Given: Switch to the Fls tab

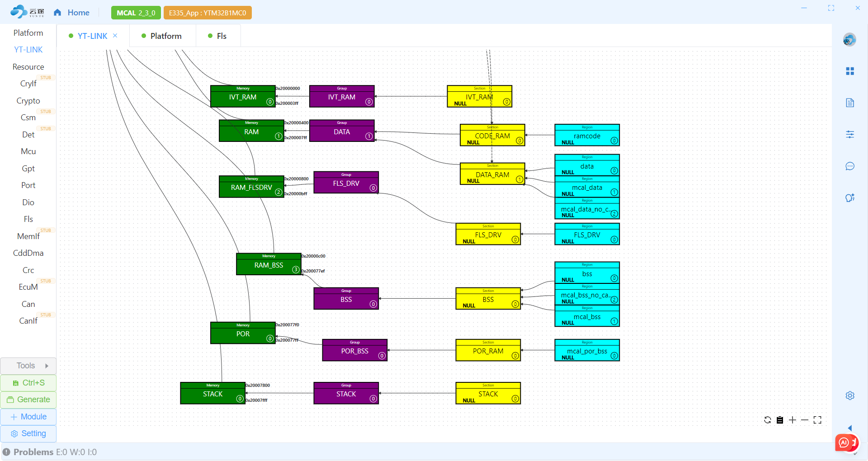Looking at the screenshot, I should 217,36.
